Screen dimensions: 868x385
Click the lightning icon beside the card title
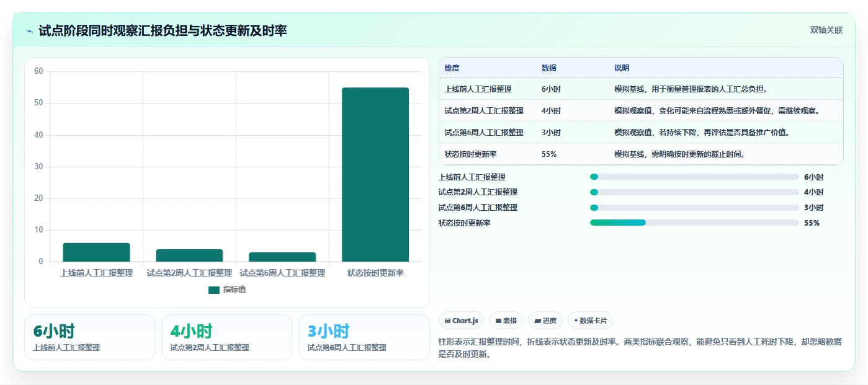[29, 31]
